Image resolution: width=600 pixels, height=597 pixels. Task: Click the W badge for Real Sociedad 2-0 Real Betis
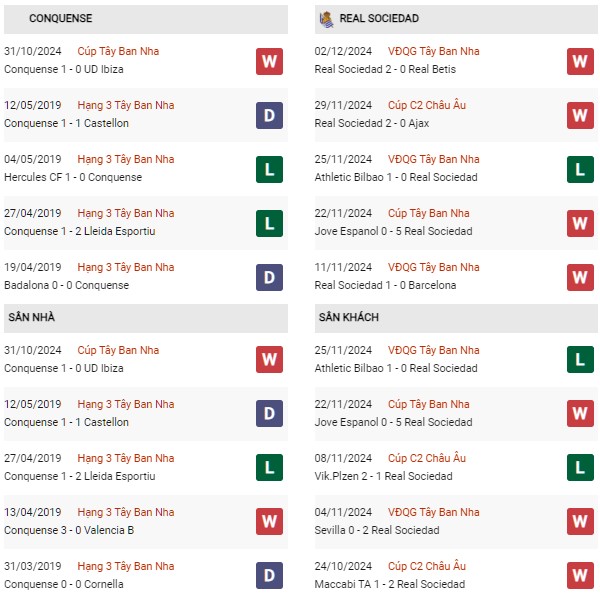[x=580, y=61]
